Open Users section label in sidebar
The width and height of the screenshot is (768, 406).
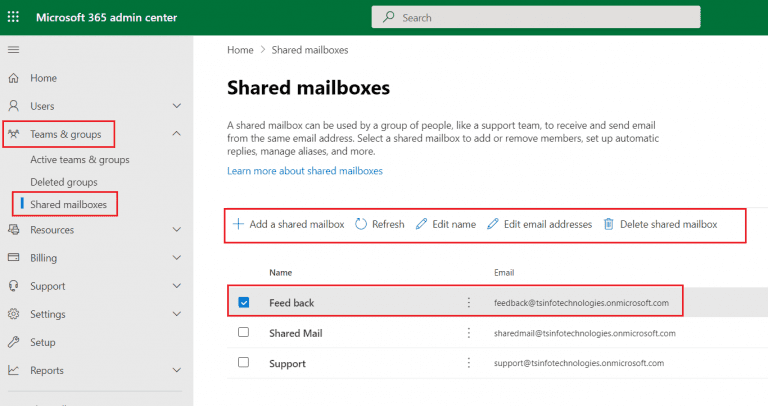click(x=42, y=106)
